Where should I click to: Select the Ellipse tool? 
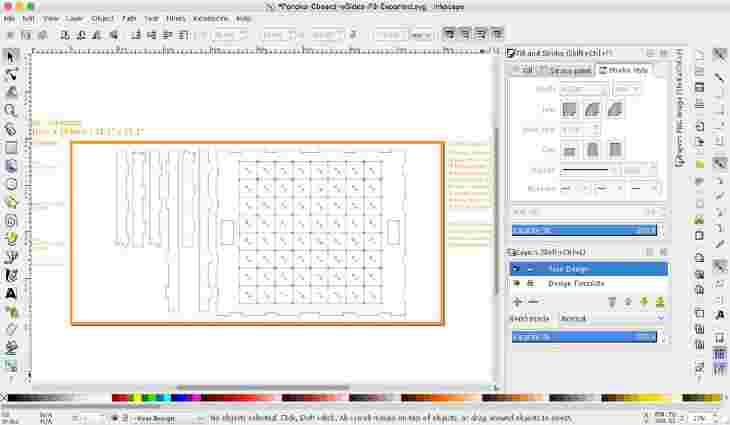[x=11, y=184]
